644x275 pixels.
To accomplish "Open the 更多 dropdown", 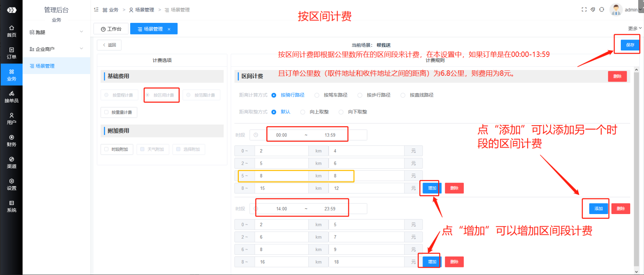I will click(x=634, y=28).
